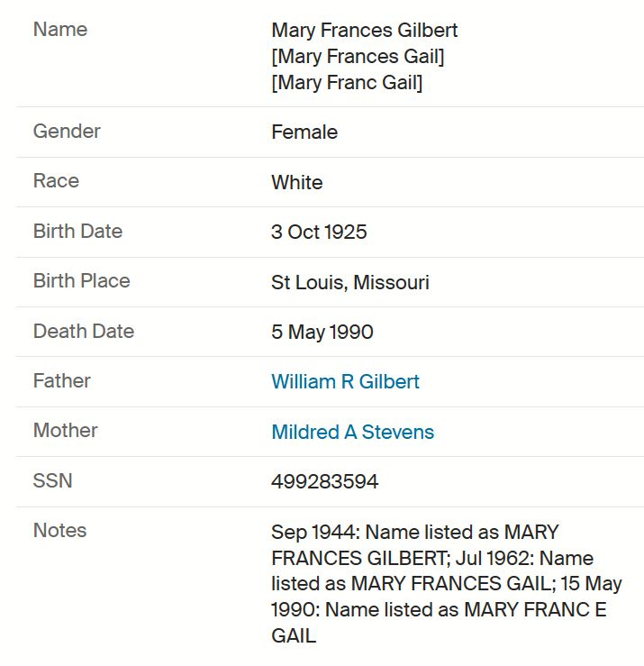This screenshot has width=644, height=666.
Task: Click the birth date 3 Oct 1925
Action: pos(319,232)
